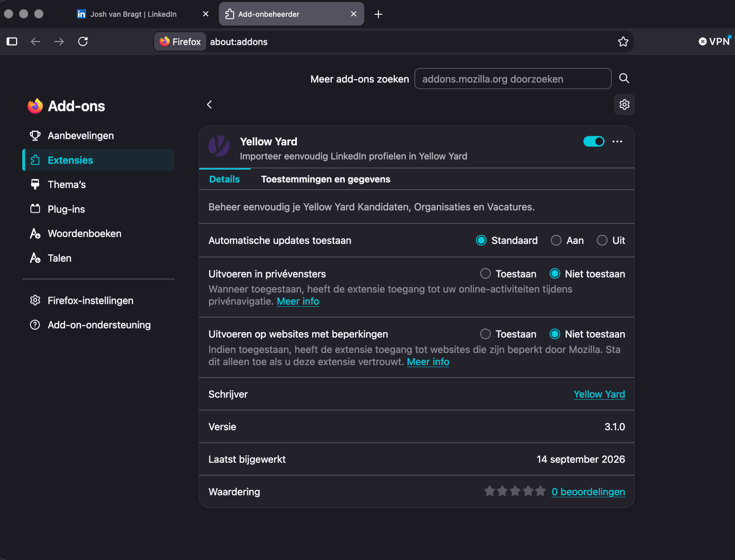Open the sidebar panel toggle icon

point(12,41)
